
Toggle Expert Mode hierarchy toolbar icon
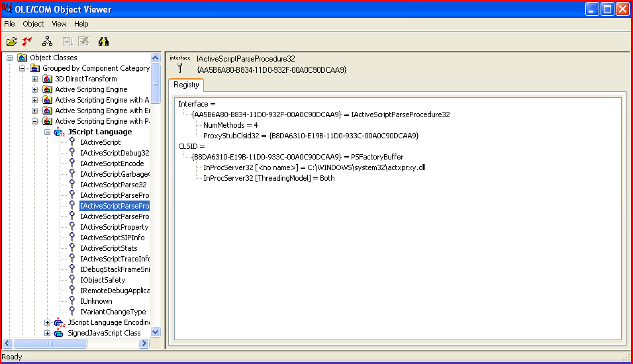point(47,41)
